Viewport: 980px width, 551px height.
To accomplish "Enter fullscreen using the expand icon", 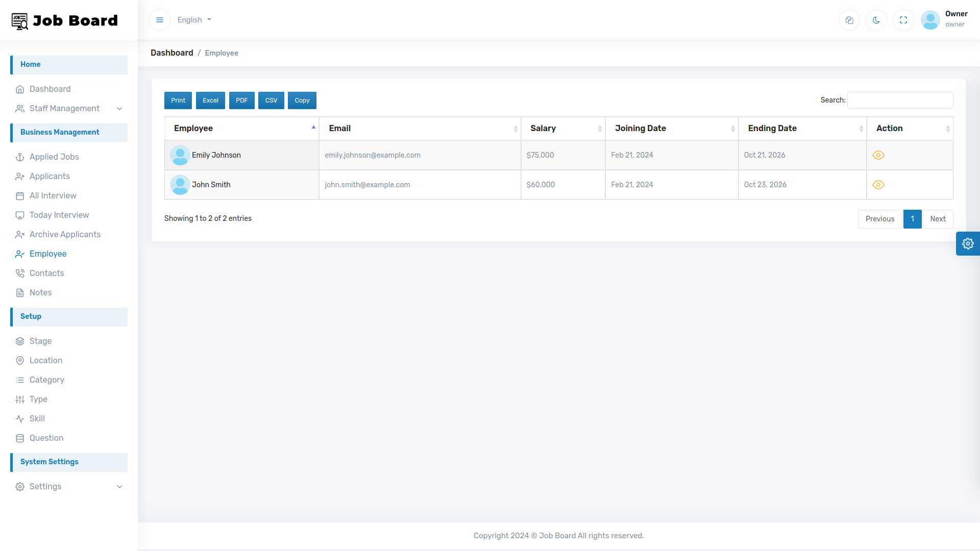I will (x=903, y=20).
